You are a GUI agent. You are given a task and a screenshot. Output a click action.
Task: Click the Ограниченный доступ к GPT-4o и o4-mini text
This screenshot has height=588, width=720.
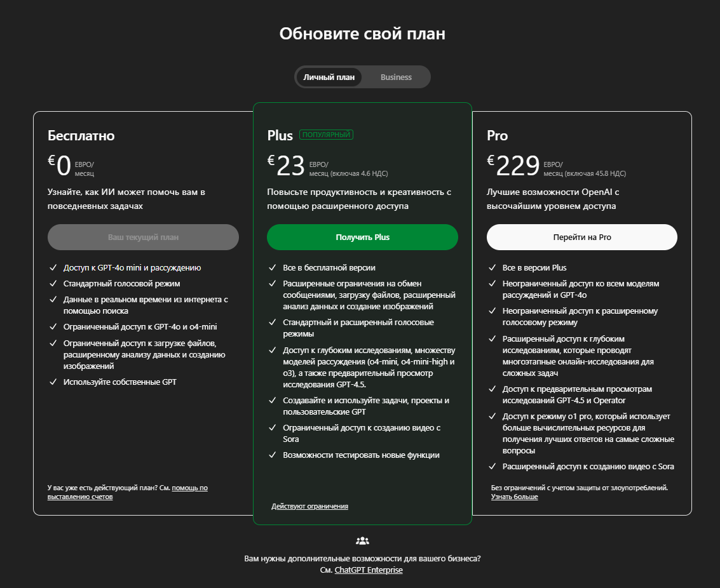click(140, 327)
